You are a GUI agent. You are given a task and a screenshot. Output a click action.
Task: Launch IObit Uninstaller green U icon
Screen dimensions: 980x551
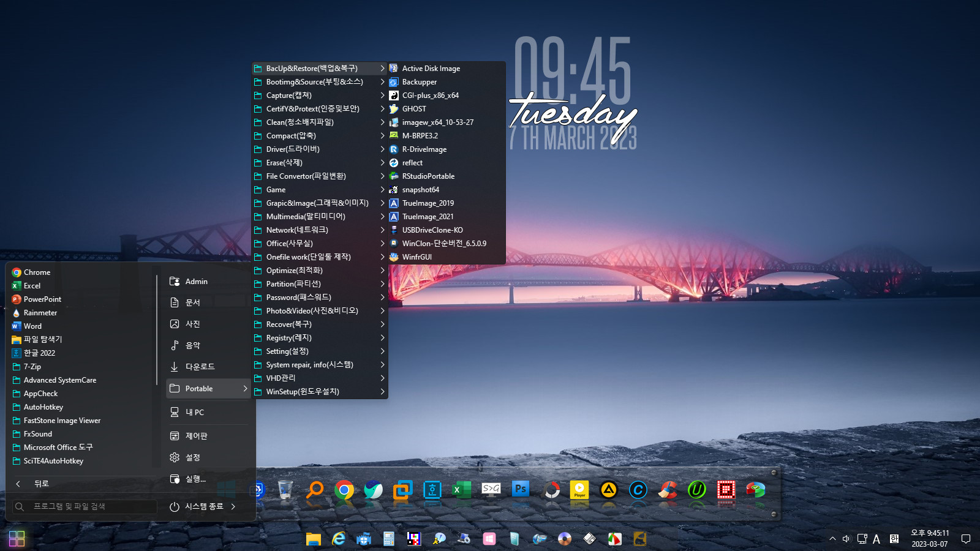pos(697,490)
